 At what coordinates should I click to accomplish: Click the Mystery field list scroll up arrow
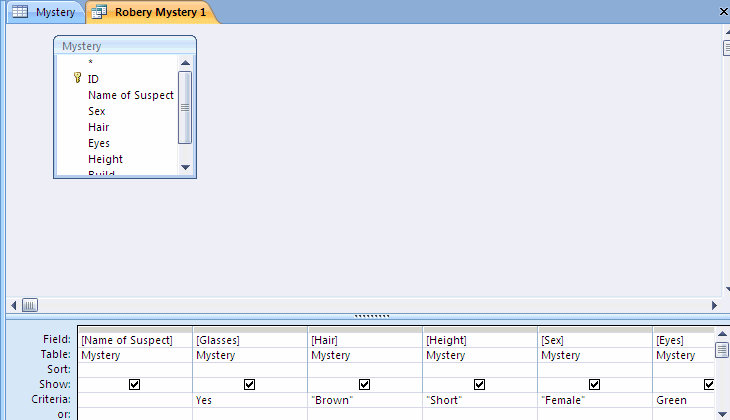(x=185, y=61)
